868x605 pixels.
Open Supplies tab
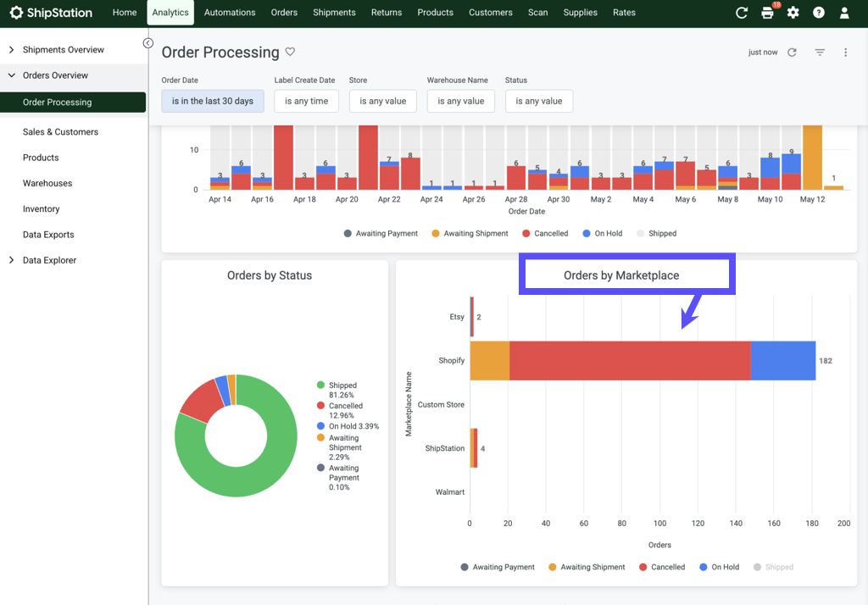580,12
